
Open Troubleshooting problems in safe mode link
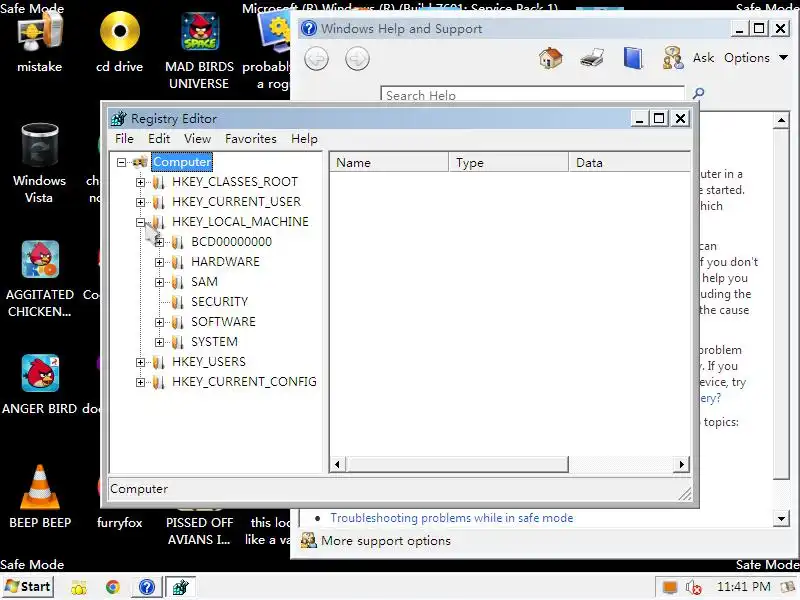tap(452, 518)
